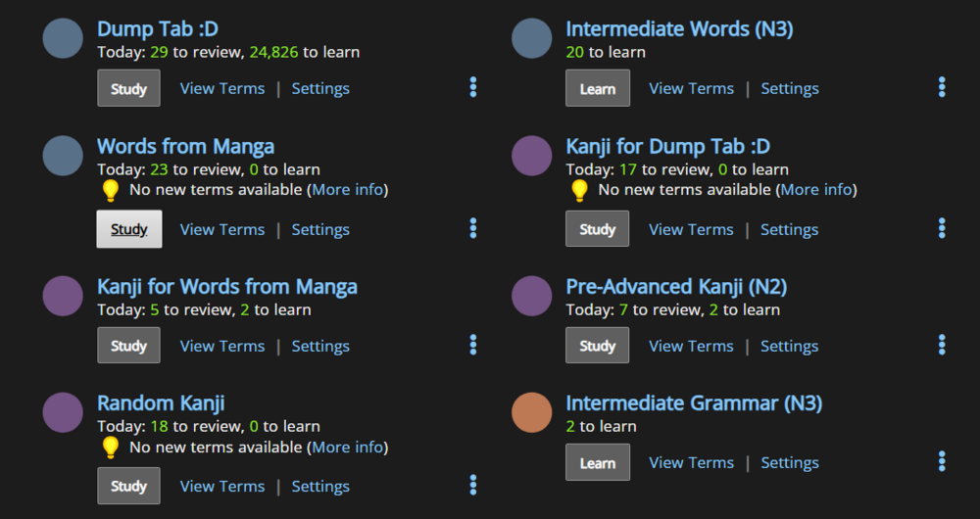Click More info under Random Kanji
This screenshot has width=980, height=519.
pyautogui.click(x=348, y=448)
